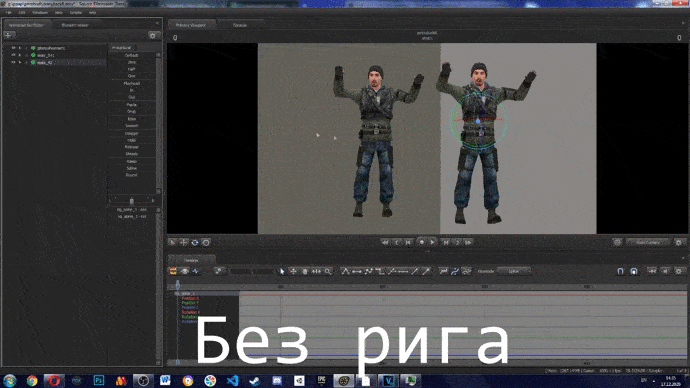Switch to Graph Editor mode icon
Screen dimensions: 690x388
pos(196,271)
